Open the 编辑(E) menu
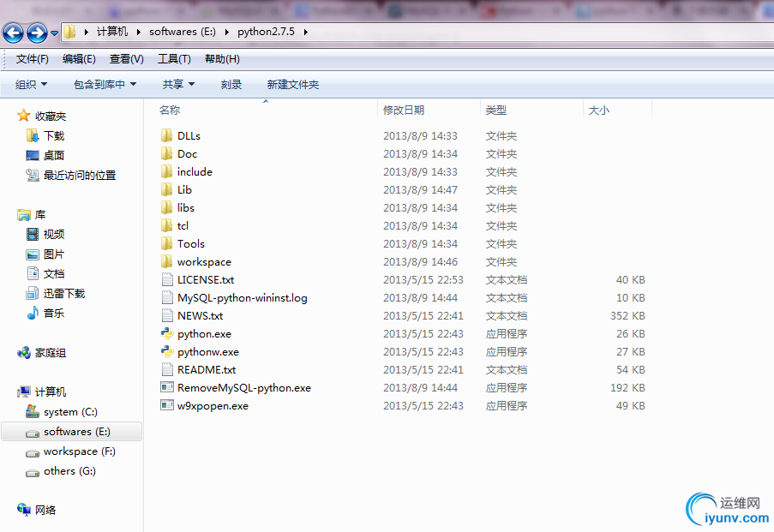 79,59
